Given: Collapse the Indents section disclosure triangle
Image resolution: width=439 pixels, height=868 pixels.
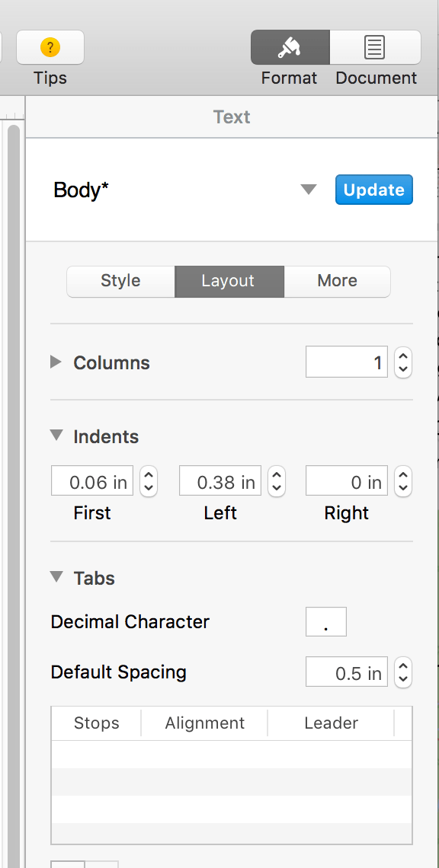Looking at the screenshot, I should pos(56,435).
